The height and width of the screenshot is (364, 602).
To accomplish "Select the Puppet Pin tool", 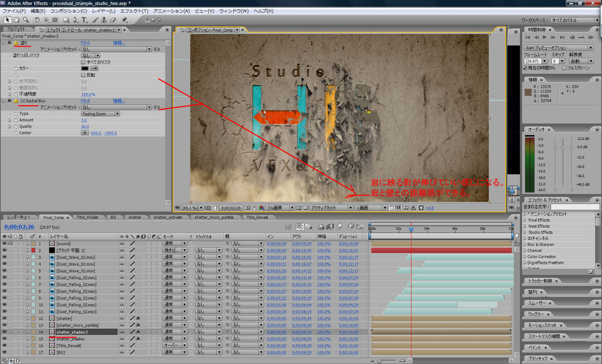I will 124,20.
